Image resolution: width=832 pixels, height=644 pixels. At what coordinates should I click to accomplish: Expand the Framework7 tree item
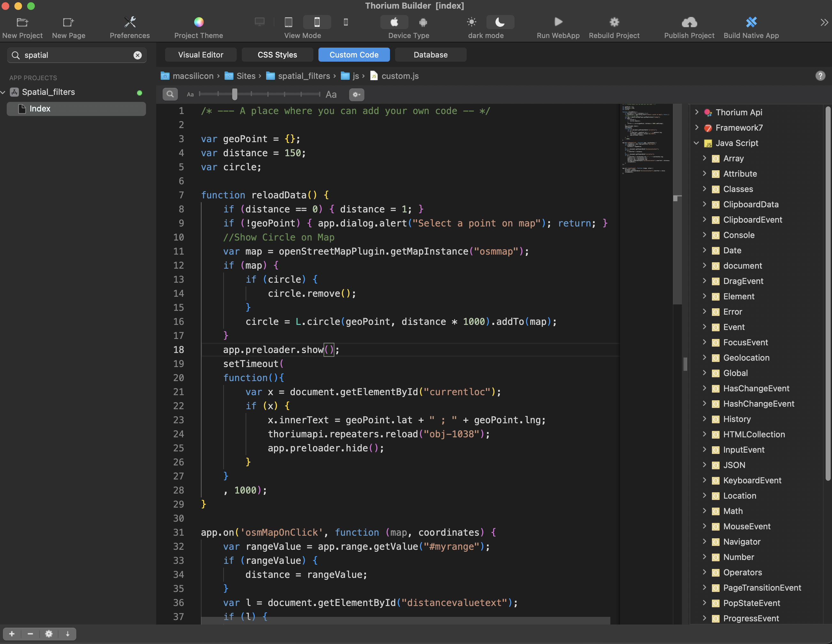click(697, 128)
